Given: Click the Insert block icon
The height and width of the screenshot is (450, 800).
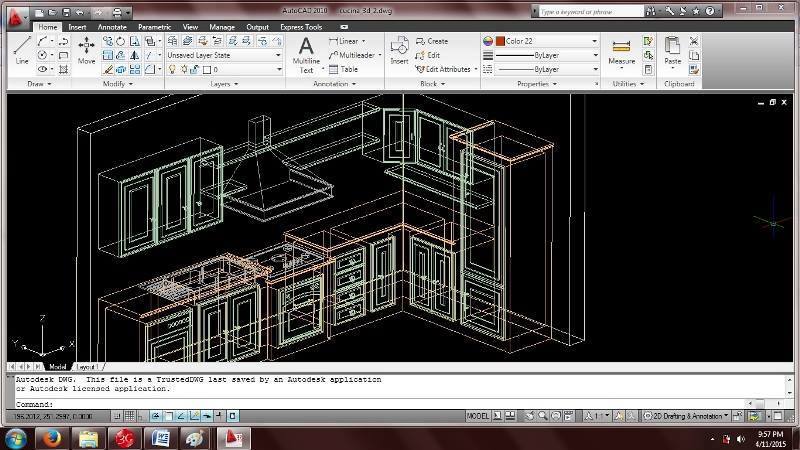Looking at the screenshot, I should click(399, 50).
